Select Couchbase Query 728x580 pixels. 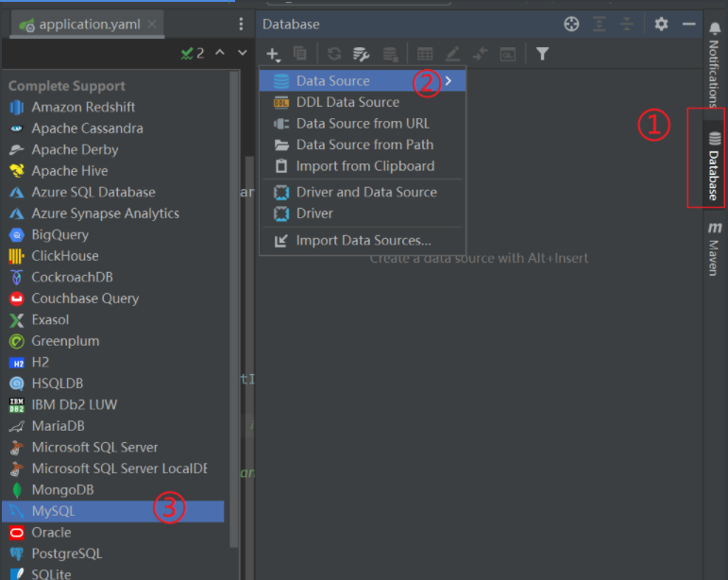click(113, 299)
